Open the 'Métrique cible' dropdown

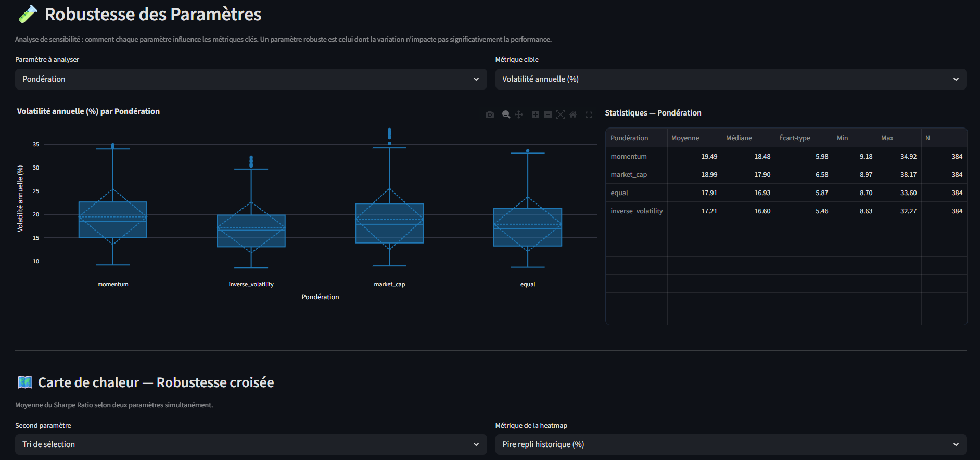tap(730, 79)
